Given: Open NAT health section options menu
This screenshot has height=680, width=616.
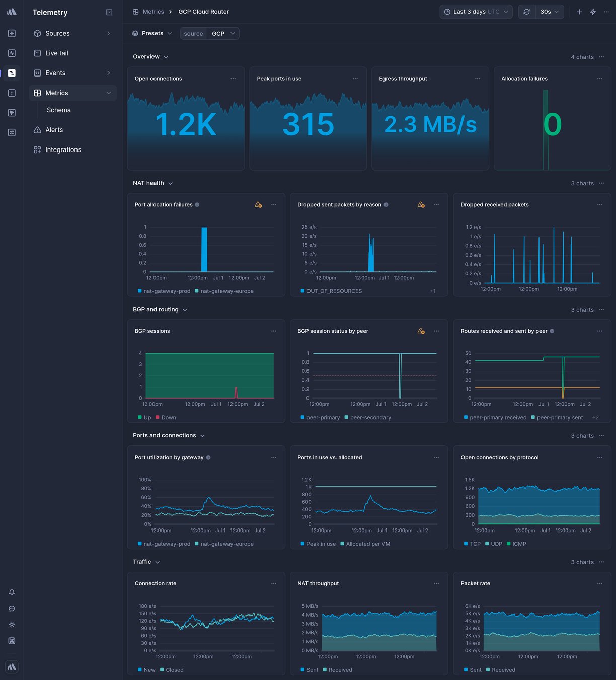Looking at the screenshot, I should click(601, 183).
